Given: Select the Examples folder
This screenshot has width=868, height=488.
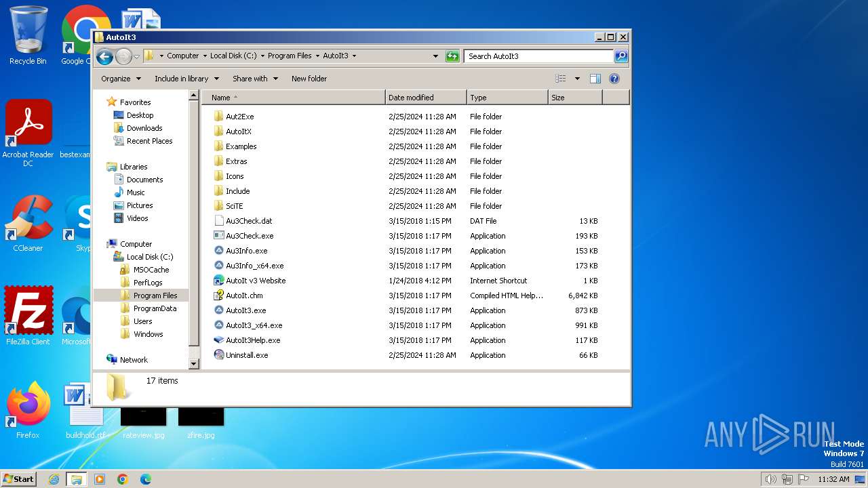Looking at the screenshot, I should click(x=241, y=146).
